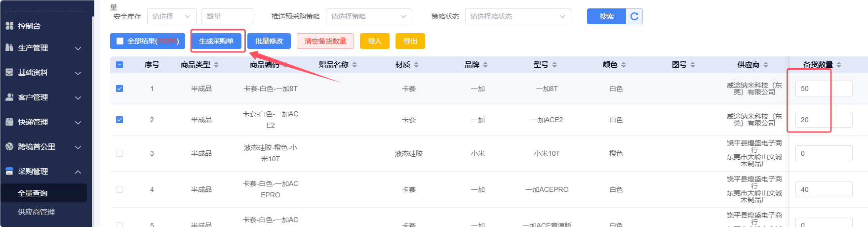
Task: Open the 推送预采购策略 dropdown
Action: coord(369,16)
